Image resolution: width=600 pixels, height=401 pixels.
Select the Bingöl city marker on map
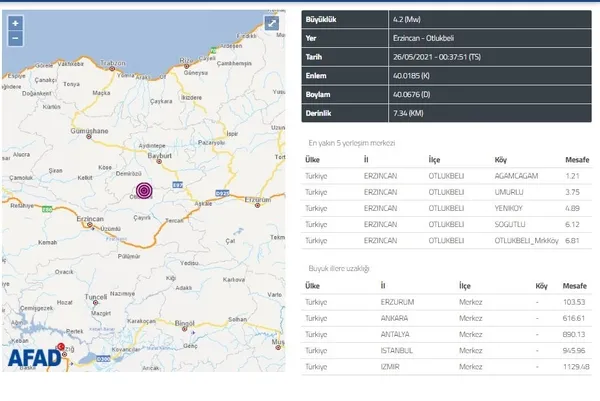[x=184, y=329]
